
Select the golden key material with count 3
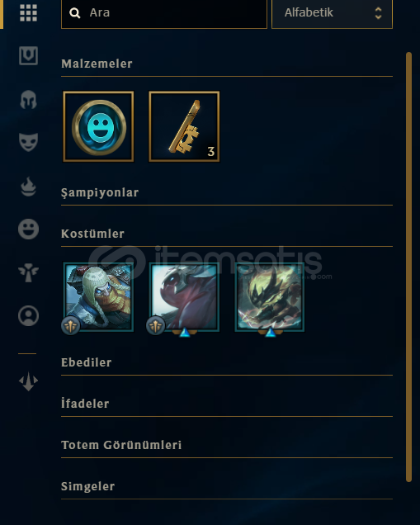click(x=184, y=126)
